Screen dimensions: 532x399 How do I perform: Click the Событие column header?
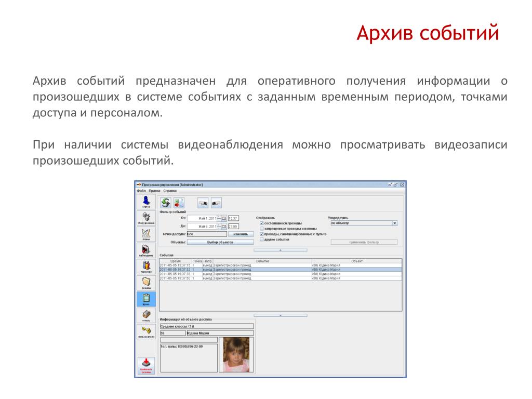262,261
